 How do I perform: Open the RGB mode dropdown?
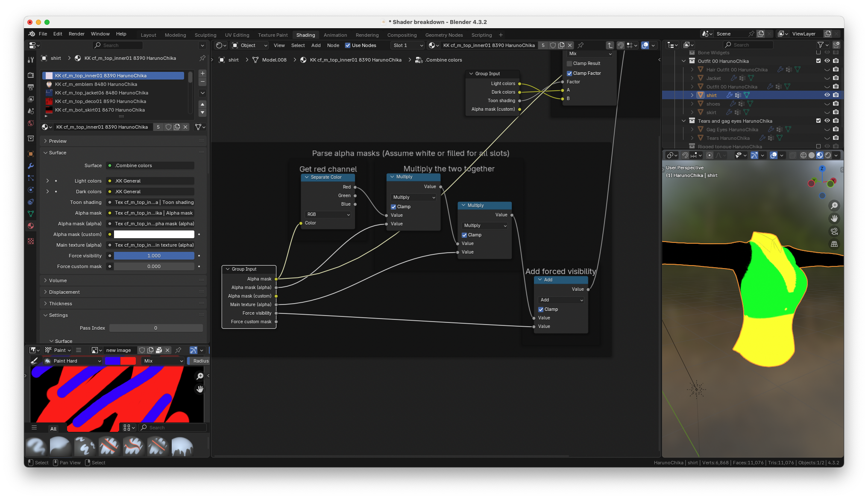pos(328,214)
